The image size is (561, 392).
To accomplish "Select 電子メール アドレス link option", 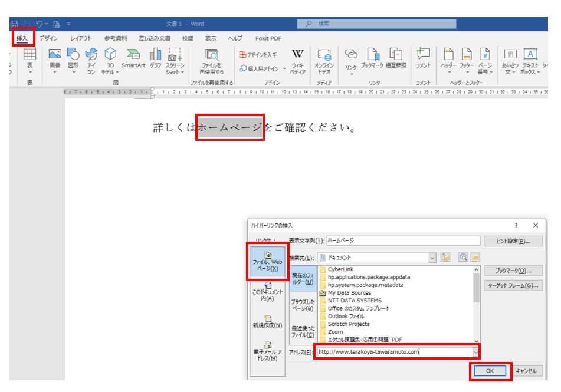I will pos(268,352).
